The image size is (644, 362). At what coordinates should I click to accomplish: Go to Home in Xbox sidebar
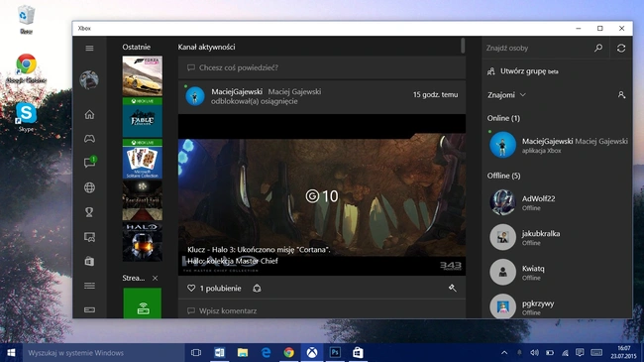coord(89,114)
